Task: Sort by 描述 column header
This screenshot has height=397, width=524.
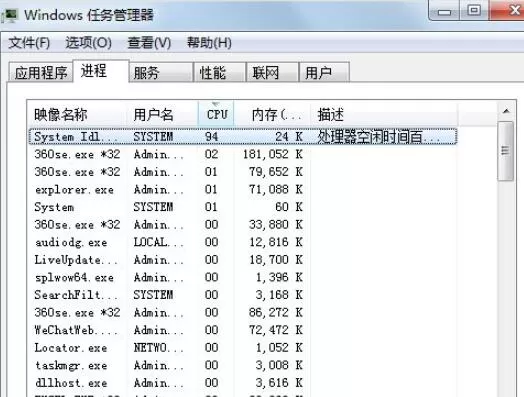Action: (x=384, y=115)
